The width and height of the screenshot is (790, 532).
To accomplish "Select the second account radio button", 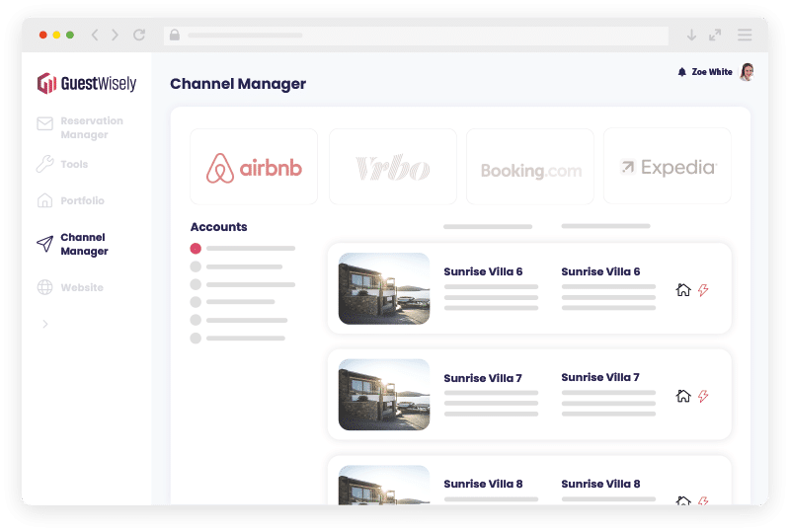I will click(196, 266).
